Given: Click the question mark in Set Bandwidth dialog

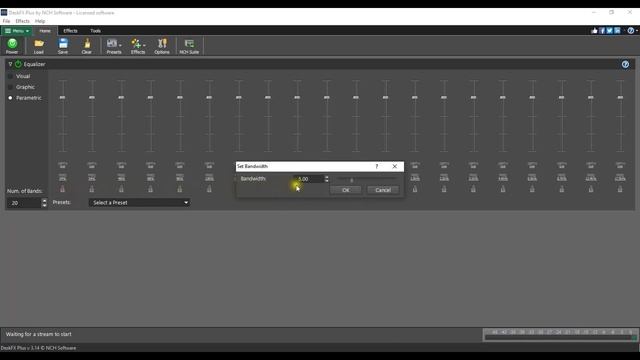Looking at the screenshot, I should coord(377,166).
